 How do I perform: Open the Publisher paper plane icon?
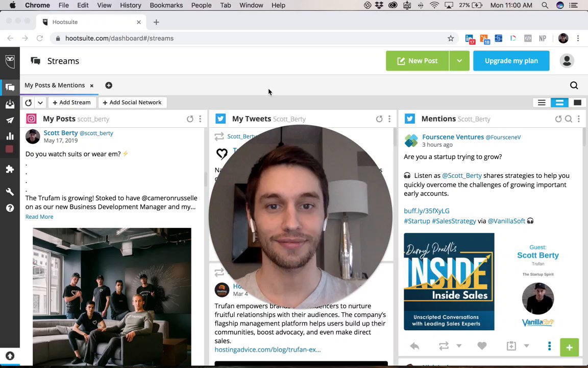pos(10,120)
